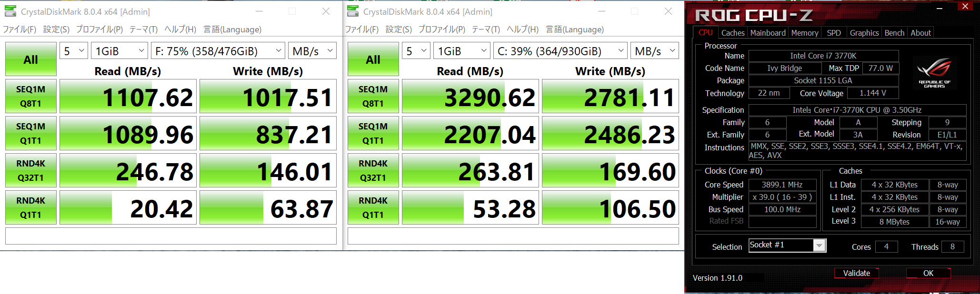The image size is (980, 294).
Task: Open the F: 75% drive selection dropdown
Action: [218, 51]
